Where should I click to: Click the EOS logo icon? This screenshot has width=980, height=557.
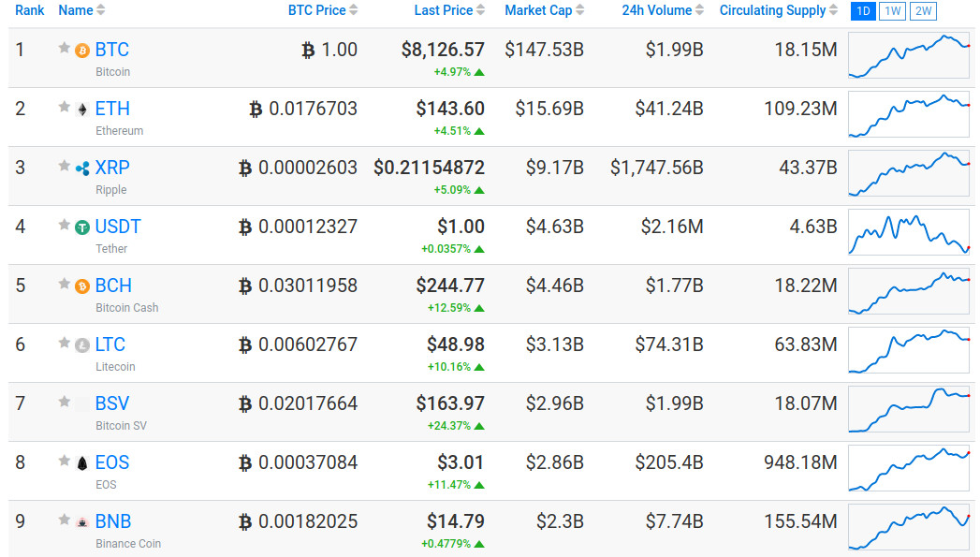(x=81, y=463)
